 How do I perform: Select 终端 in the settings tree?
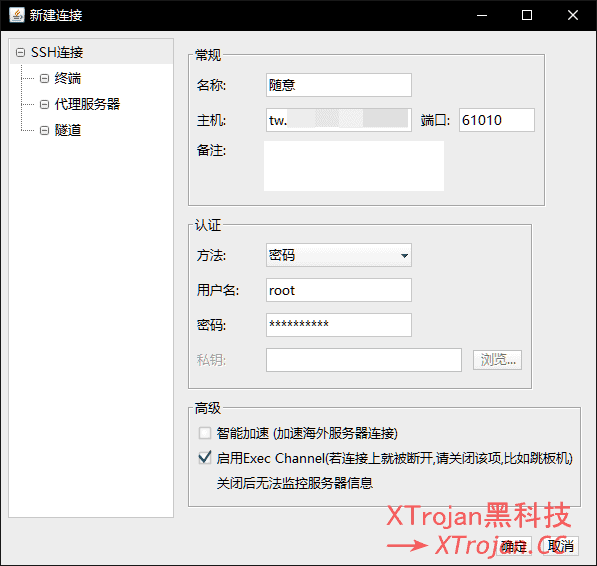68,78
